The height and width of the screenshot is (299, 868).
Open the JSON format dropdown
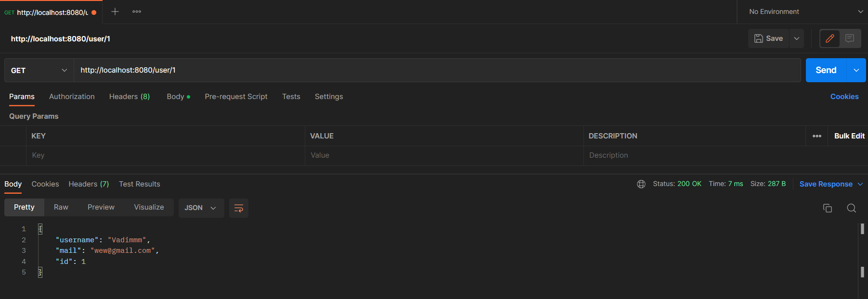[x=201, y=208]
